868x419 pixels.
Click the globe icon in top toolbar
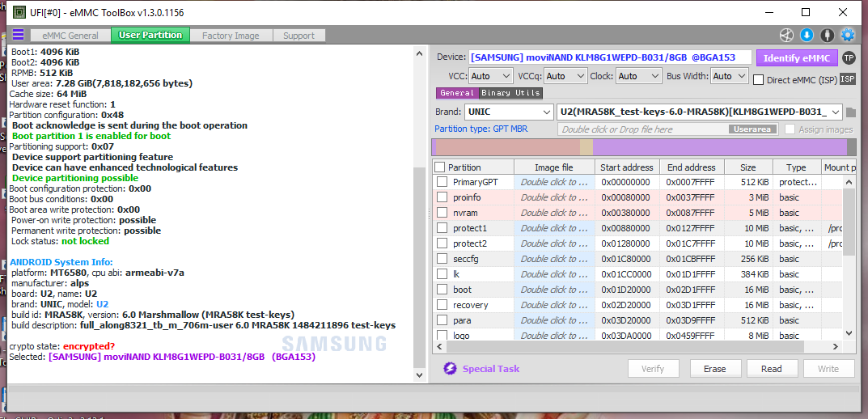pos(786,35)
